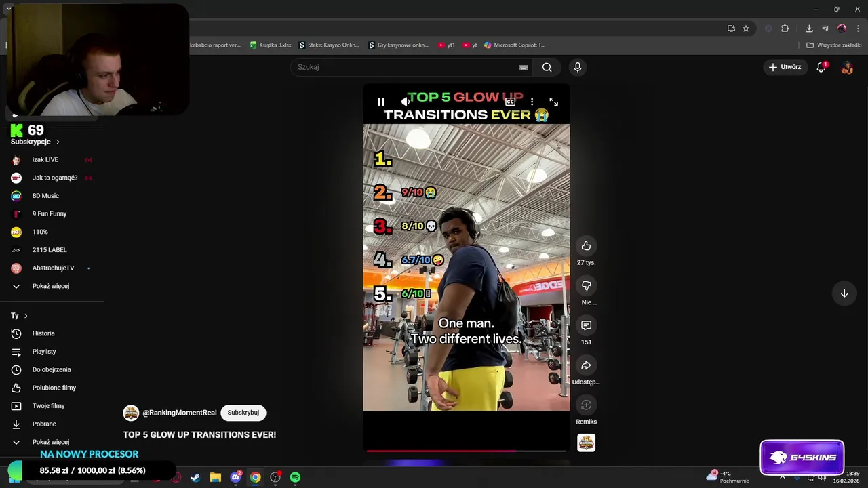Bookmark this page with the star icon

(x=746, y=28)
